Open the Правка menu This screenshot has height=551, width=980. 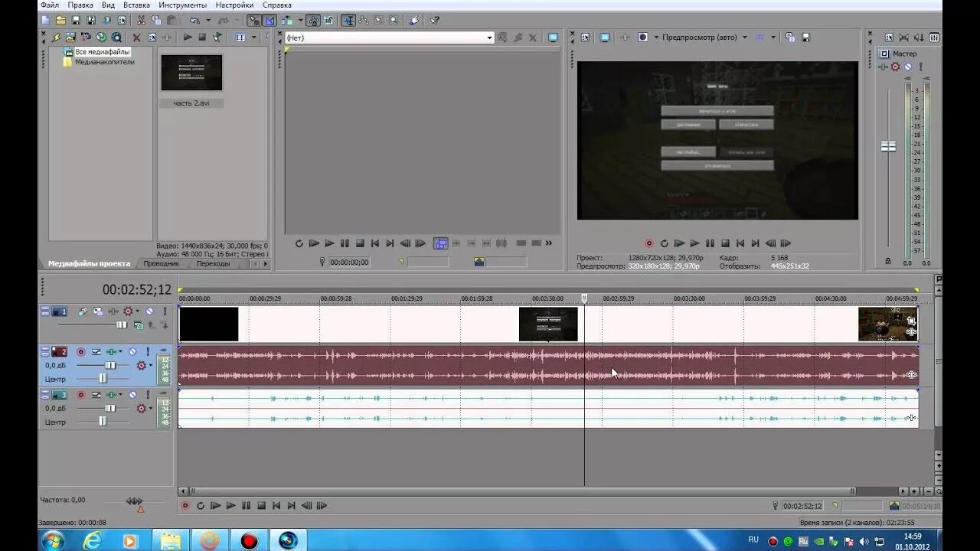pyautogui.click(x=80, y=5)
